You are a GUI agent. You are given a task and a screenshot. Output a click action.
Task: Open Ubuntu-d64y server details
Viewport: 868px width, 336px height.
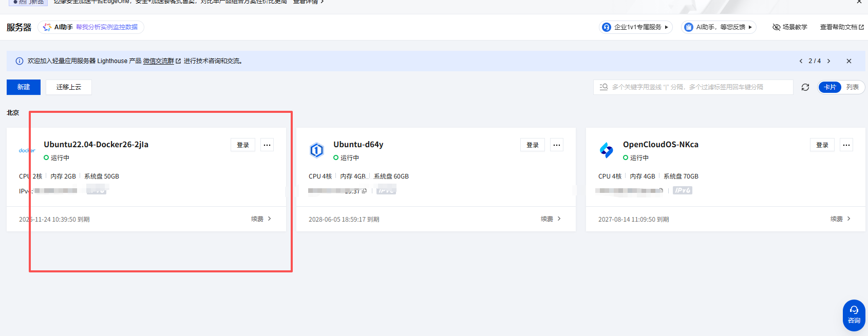coord(358,145)
